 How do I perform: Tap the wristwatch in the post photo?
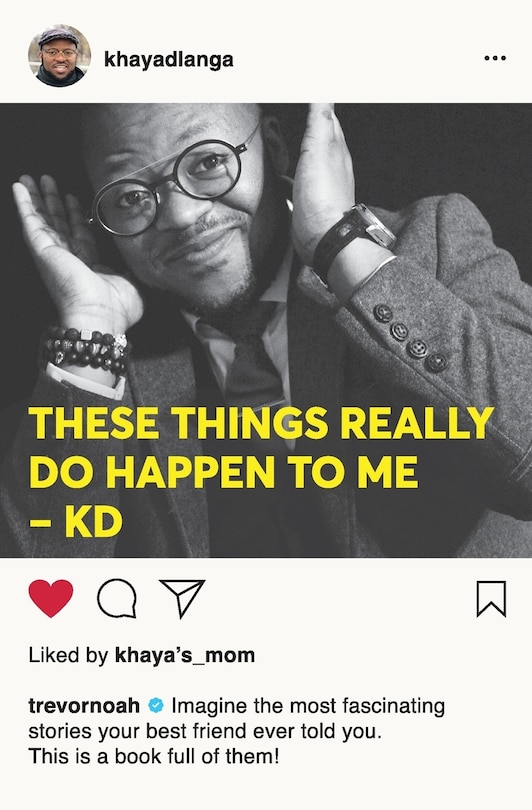[x=354, y=235]
